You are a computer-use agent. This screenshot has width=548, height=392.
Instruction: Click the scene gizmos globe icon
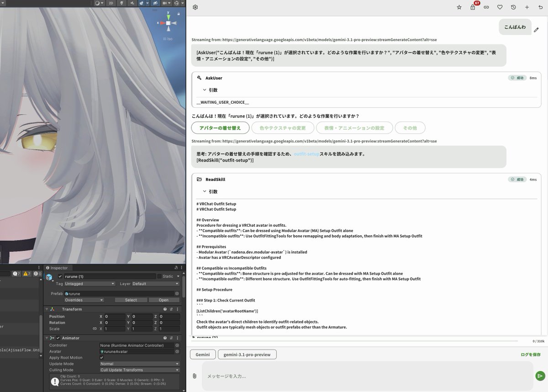coord(176,3)
